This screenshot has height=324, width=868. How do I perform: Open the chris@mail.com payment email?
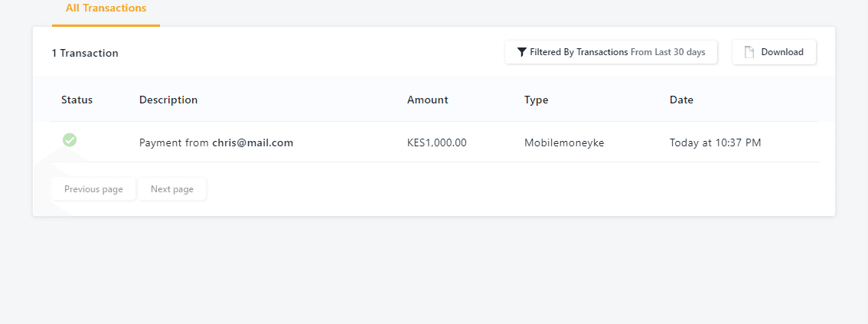253,142
